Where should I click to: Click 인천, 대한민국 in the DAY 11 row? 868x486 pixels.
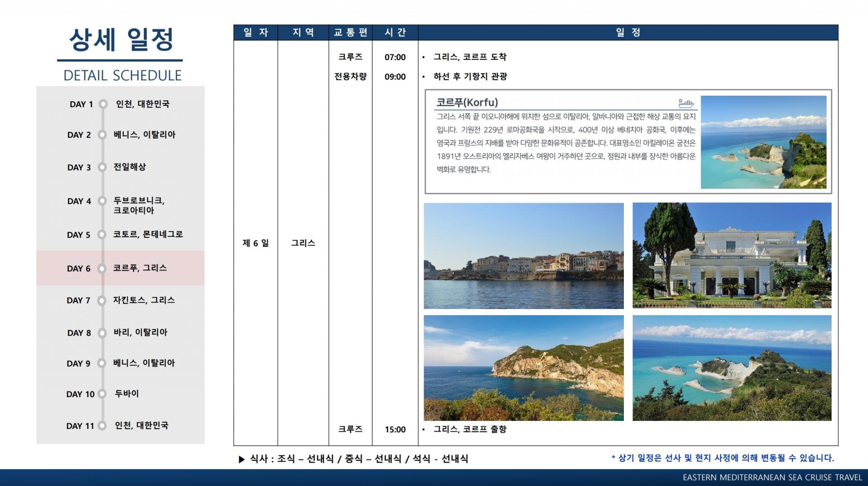(142, 425)
